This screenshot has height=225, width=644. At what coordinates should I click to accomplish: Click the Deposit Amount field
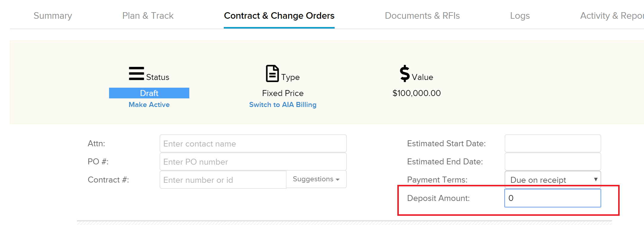point(553,198)
